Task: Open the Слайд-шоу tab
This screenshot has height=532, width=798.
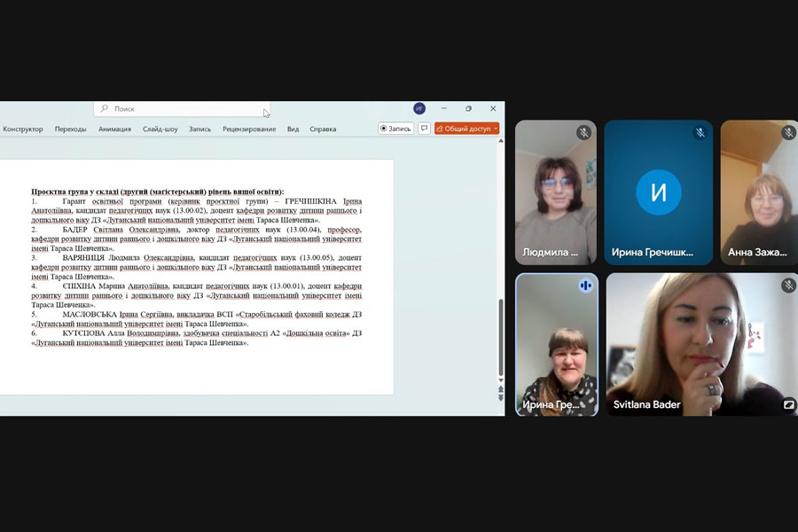Action: [160, 129]
